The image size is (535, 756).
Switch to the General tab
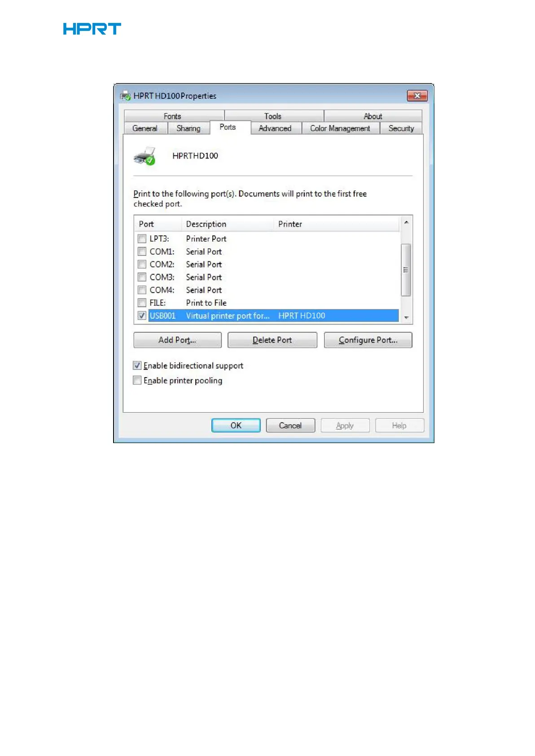click(x=145, y=128)
